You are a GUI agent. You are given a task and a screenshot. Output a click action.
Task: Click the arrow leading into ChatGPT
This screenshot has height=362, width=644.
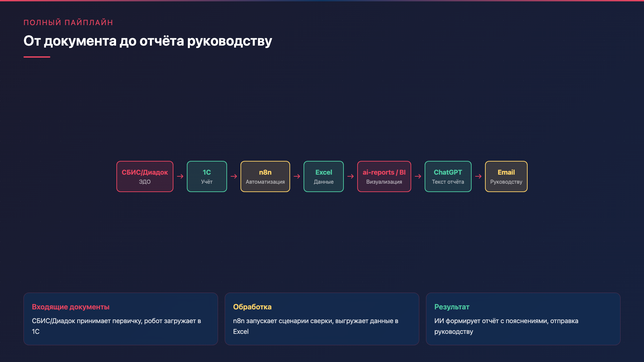pos(418,176)
